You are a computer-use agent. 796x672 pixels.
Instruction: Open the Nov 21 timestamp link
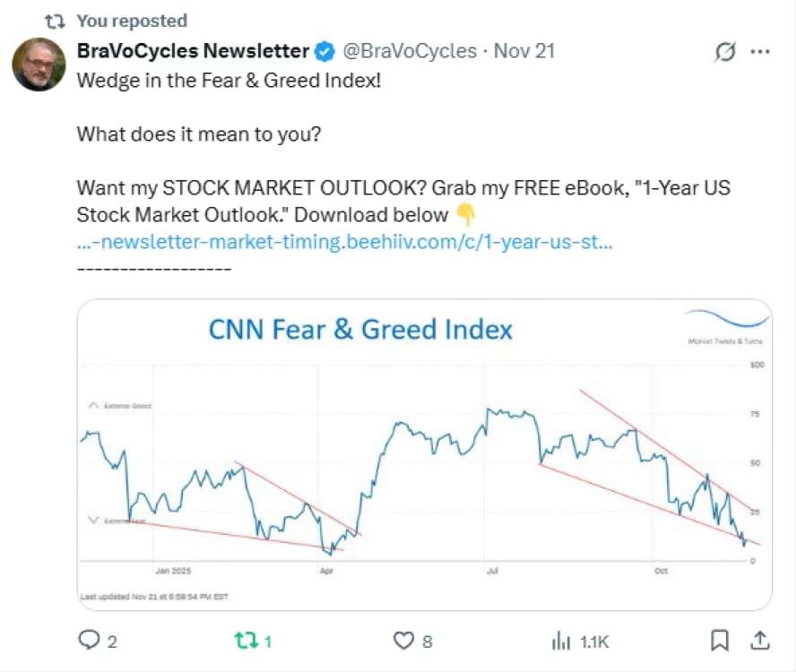tap(524, 51)
